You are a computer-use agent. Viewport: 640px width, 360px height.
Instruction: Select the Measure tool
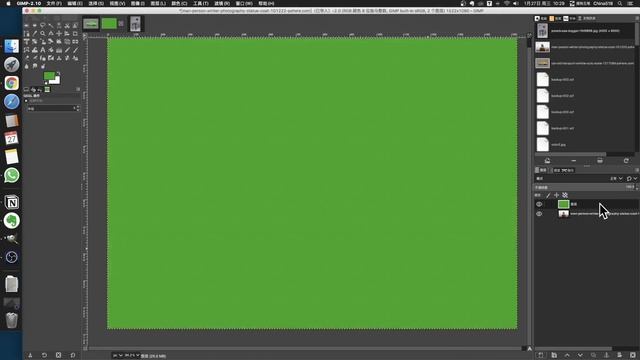pyautogui.click(x=51, y=33)
